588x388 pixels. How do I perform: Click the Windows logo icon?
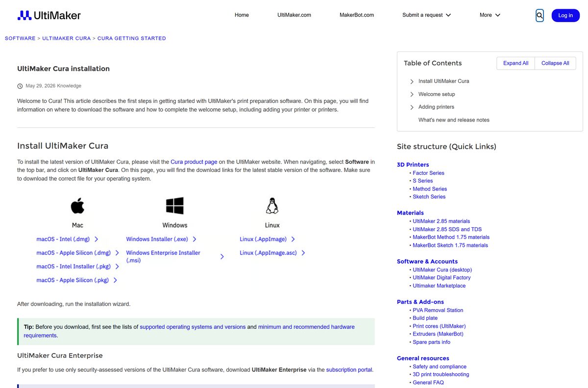point(174,206)
